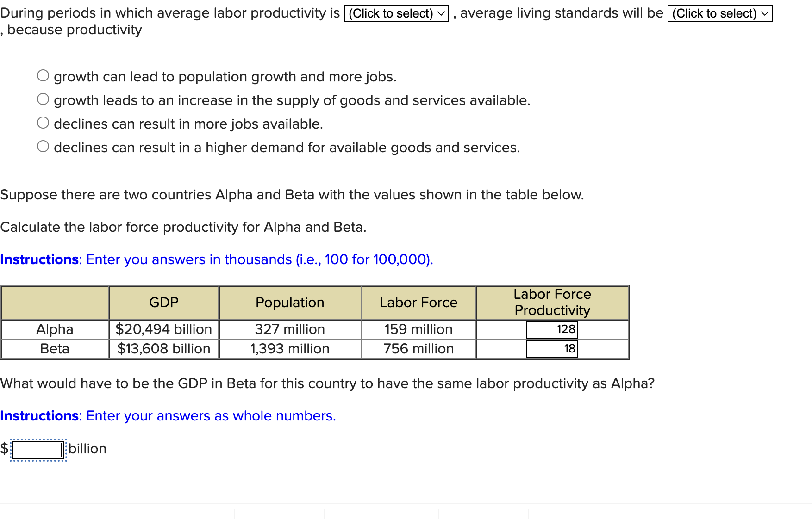
Task: Click the Beta row label in the table
Action: tap(55, 349)
